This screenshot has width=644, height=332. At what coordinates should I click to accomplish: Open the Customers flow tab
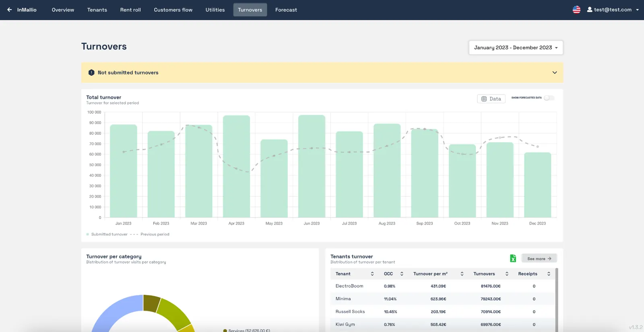173,10
